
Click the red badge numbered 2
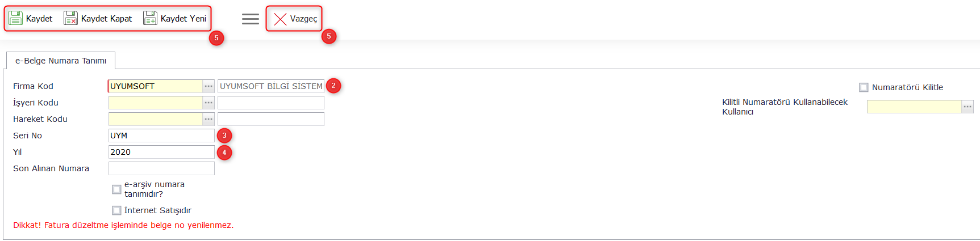click(x=333, y=86)
